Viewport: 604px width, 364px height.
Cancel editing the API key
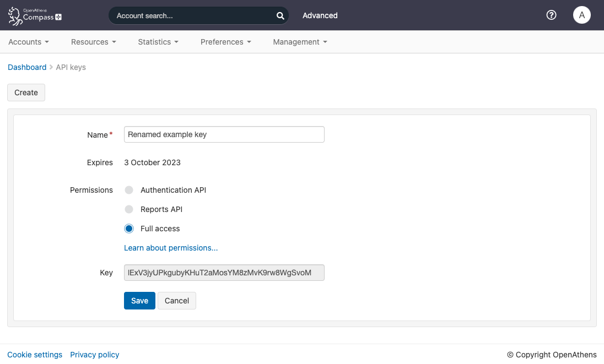pyautogui.click(x=176, y=301)
